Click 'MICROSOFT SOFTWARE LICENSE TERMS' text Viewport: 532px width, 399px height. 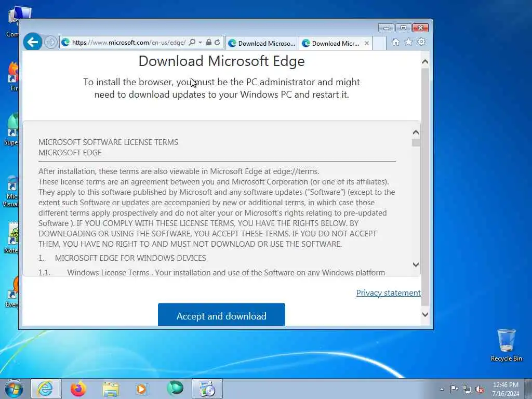click(x=108, y=142)
